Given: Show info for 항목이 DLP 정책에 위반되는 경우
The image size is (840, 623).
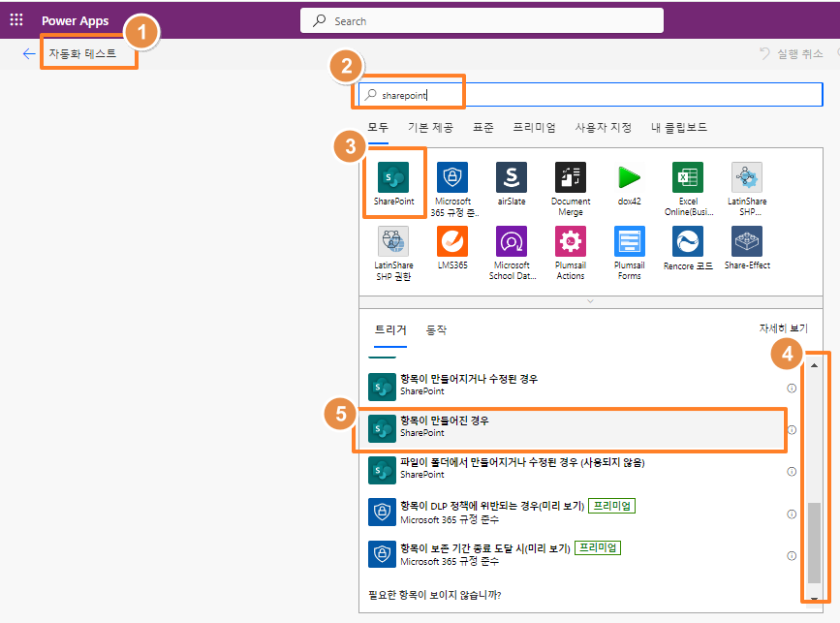Looking at the screenshot, I should click(792, 514).
